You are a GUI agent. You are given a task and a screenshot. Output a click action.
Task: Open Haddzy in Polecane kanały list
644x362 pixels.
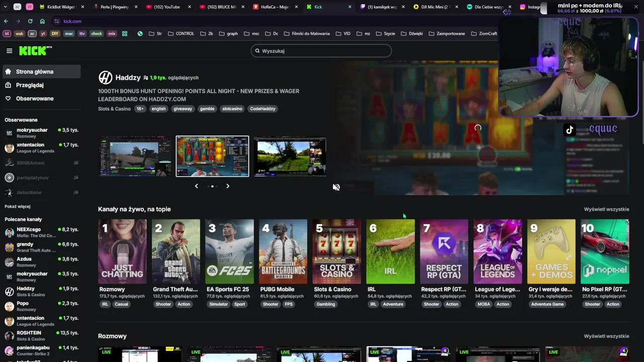(41, 292)
